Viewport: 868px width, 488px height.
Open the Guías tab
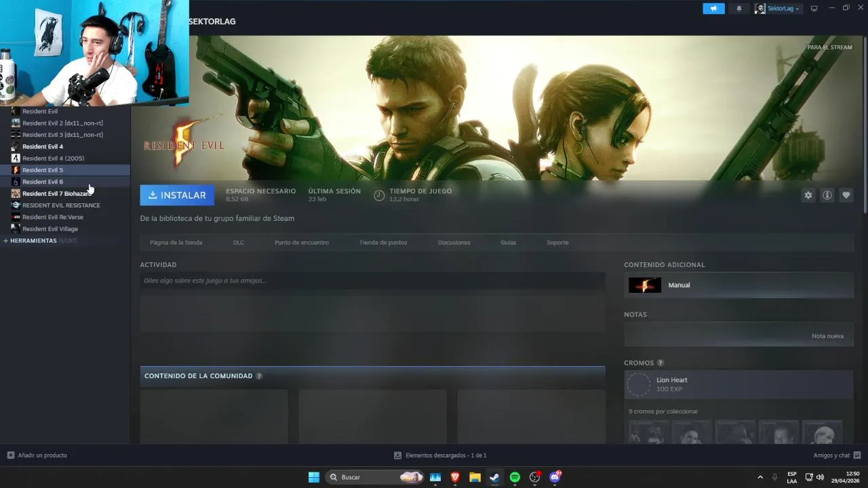point(508,243)
